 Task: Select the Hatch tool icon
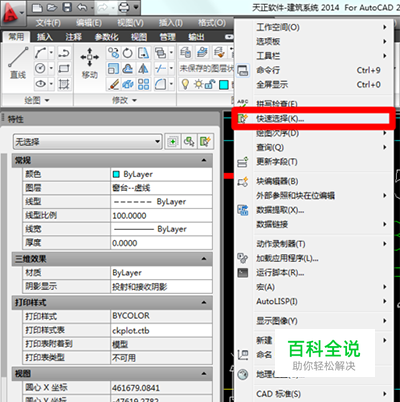point(64,84)
